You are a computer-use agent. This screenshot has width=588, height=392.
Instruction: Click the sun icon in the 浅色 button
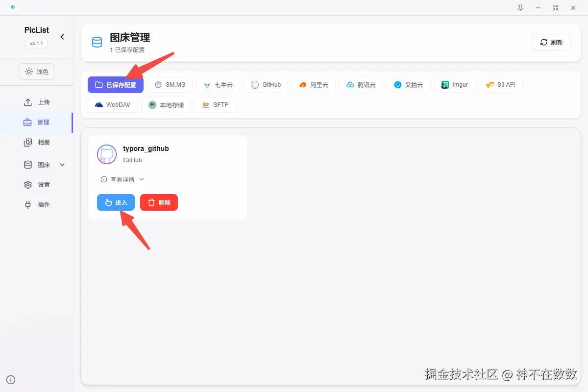point(29,72)
